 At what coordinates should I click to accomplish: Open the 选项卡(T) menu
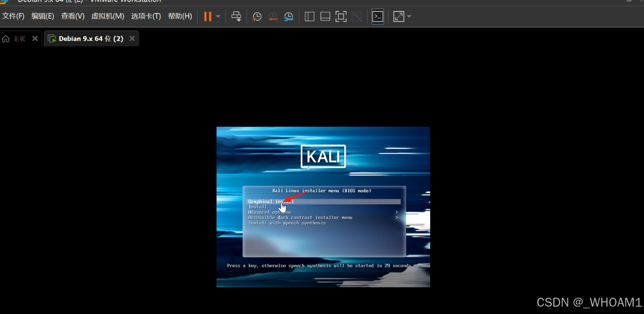[146, 16]
